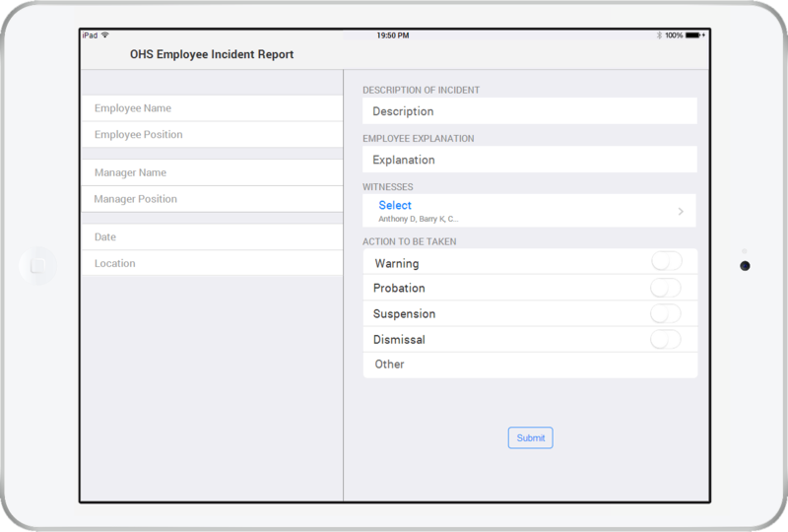Click the Wi-Fi status icon
The image size is (788, 532).
(105, 34)
